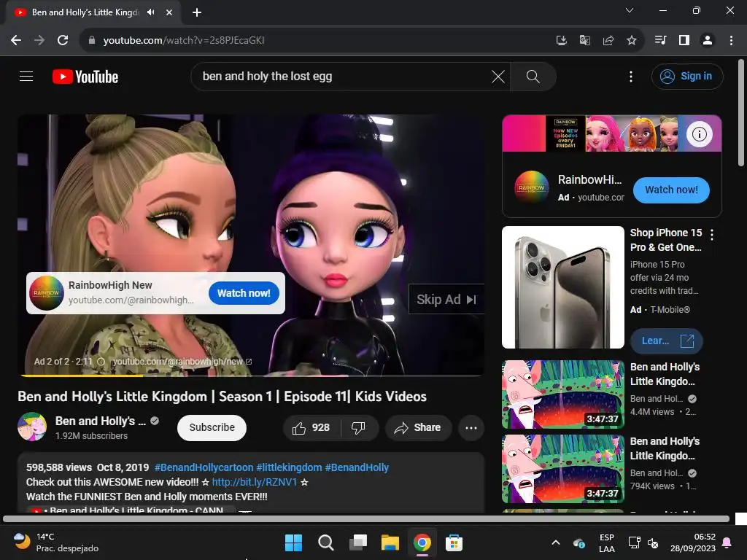Like the video with thumbs up
The height and width of the screenshot is (560, 747).
[x=311, y=427]
